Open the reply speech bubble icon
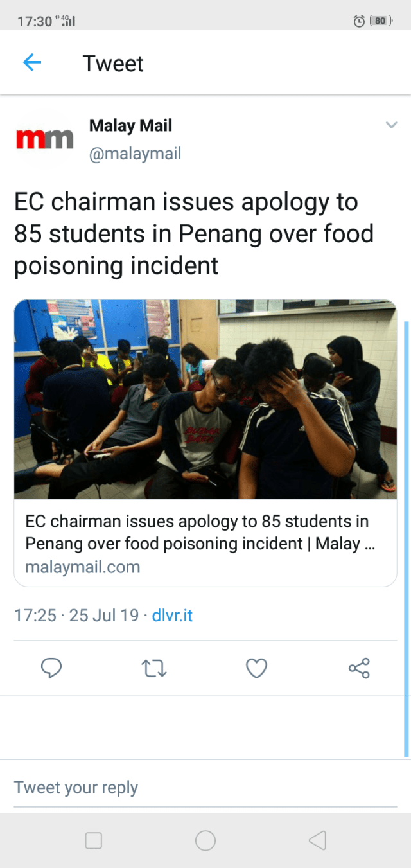The width and height of the screenshot is (411, 868). 51,668
